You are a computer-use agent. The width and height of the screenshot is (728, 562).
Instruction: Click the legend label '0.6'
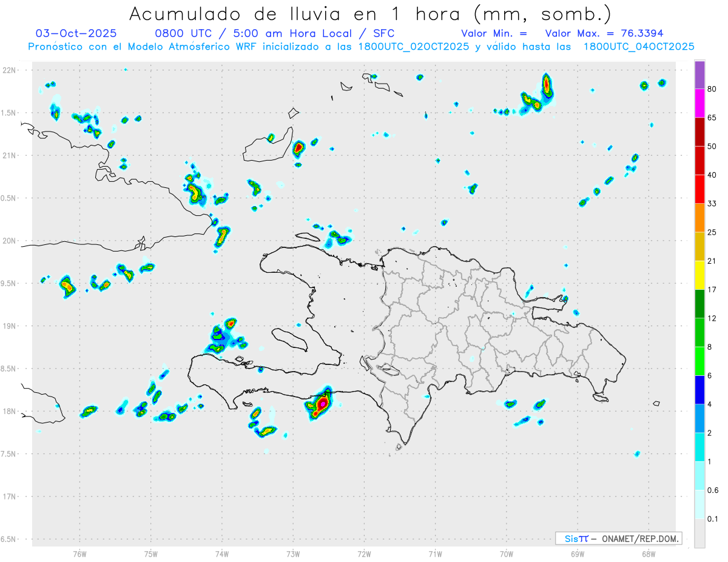[x=713, y=490]
